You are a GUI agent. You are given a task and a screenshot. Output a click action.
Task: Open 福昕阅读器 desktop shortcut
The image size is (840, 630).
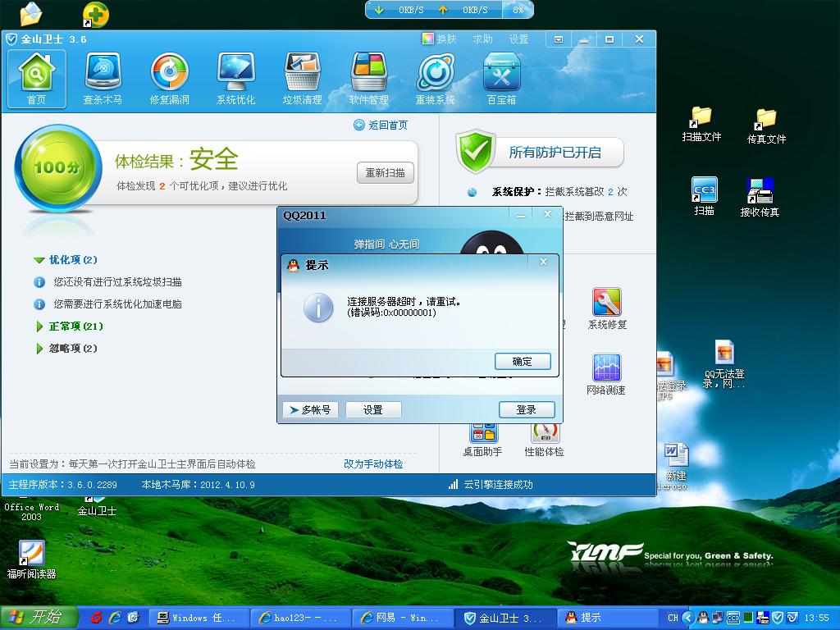(32, 559)
